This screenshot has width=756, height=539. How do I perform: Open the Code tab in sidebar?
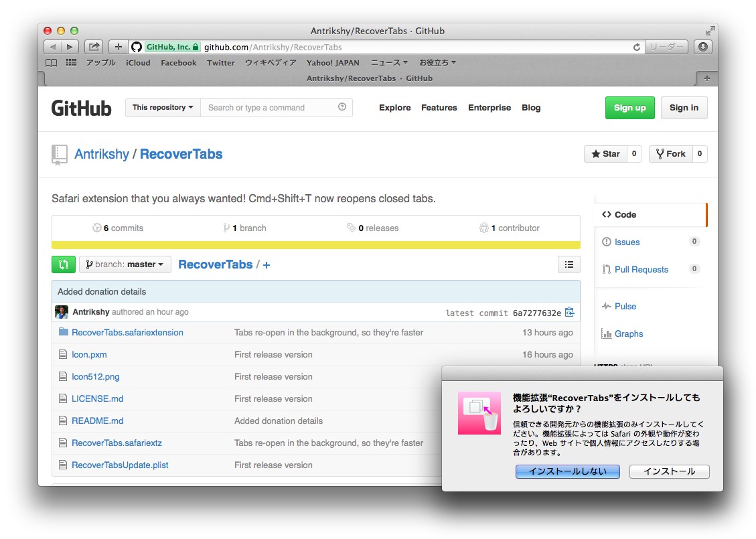pyautogui.click(x=651, y=214)
